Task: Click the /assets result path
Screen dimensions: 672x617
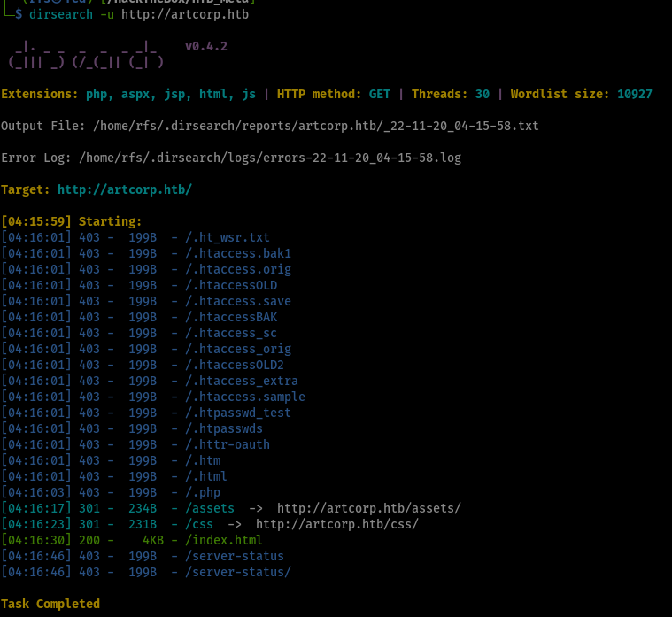Action: point(210,508)
